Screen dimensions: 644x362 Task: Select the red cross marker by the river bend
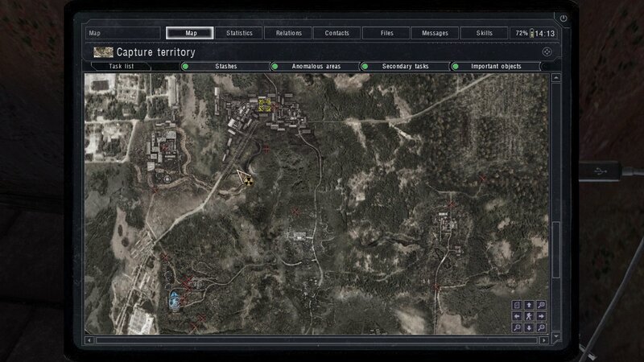pos(266,149)
